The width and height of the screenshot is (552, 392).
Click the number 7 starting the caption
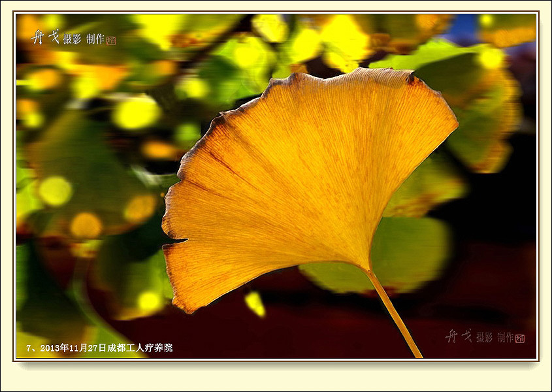coord(29,348)
